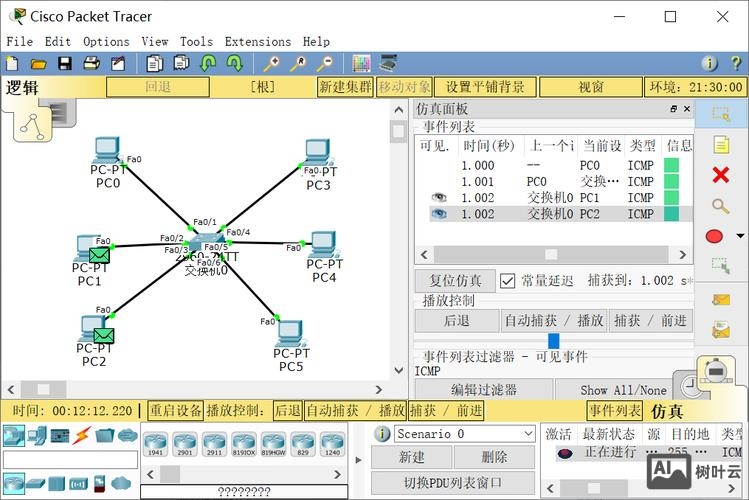This screenshot has height=500, width=749.
Task: Toggle the 常量延迟 checkbox
Action: click(507, 281)
